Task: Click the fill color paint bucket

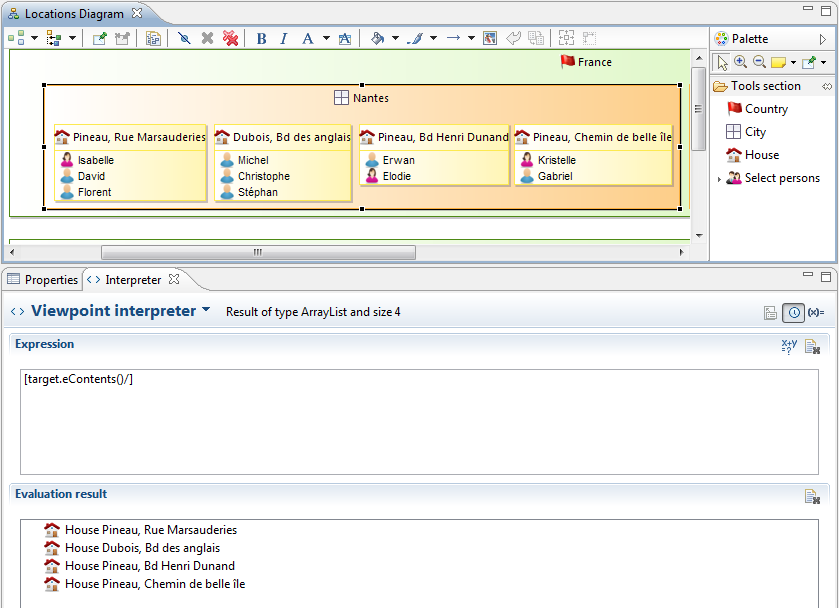Action: [x=377, y=38]
